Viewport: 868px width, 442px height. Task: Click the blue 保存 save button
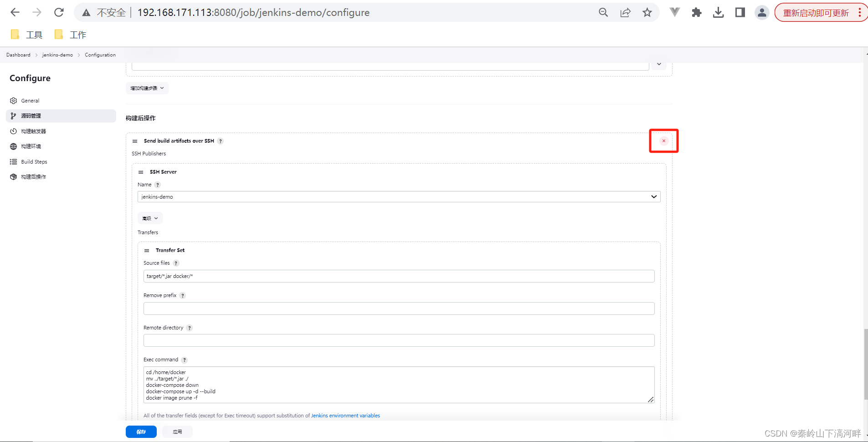(141, 432)
